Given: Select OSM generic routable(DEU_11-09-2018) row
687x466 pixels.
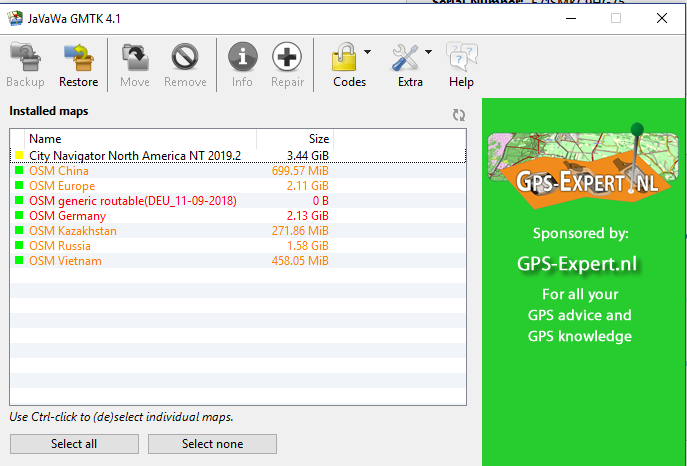Looking at the screenshot, I should (238, 201).
